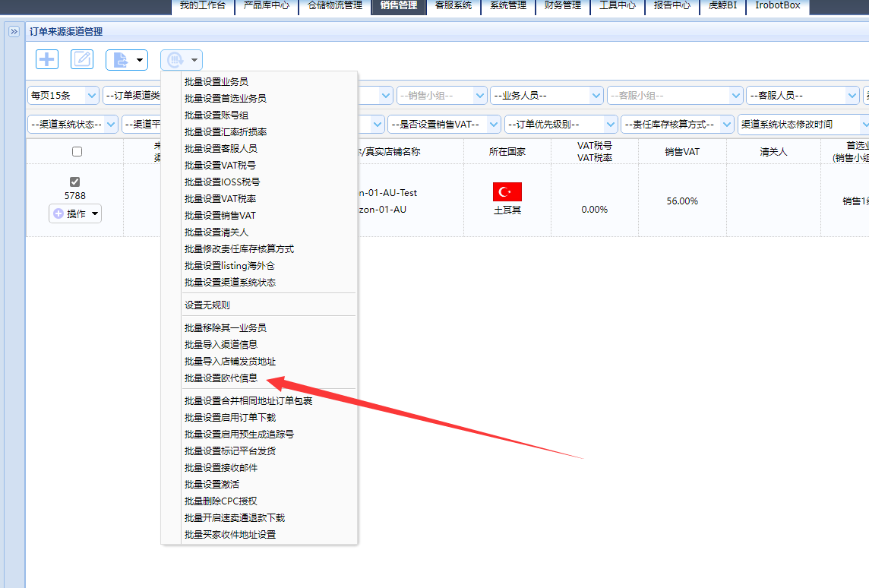
Task: Open the 渠道系统状态 dropdown
Action: click(73, 124)
